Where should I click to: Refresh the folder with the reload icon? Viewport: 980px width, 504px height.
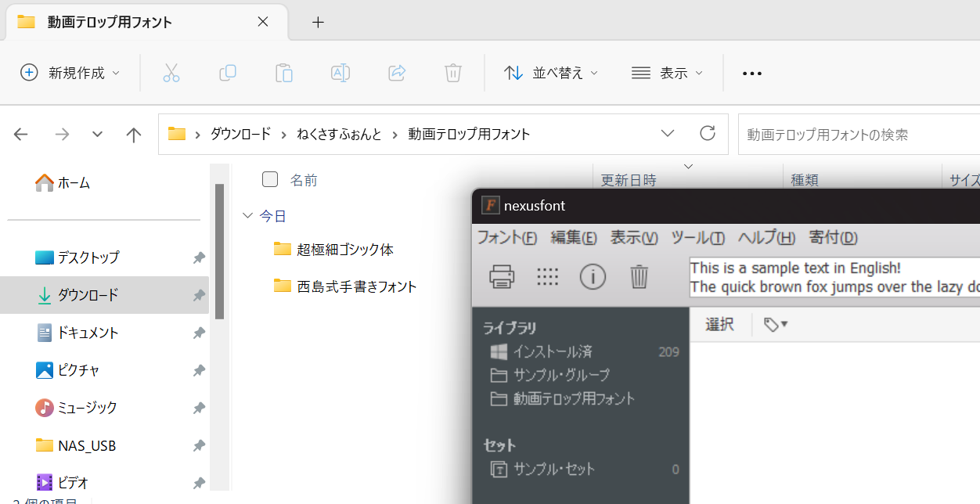coord(707,133)
